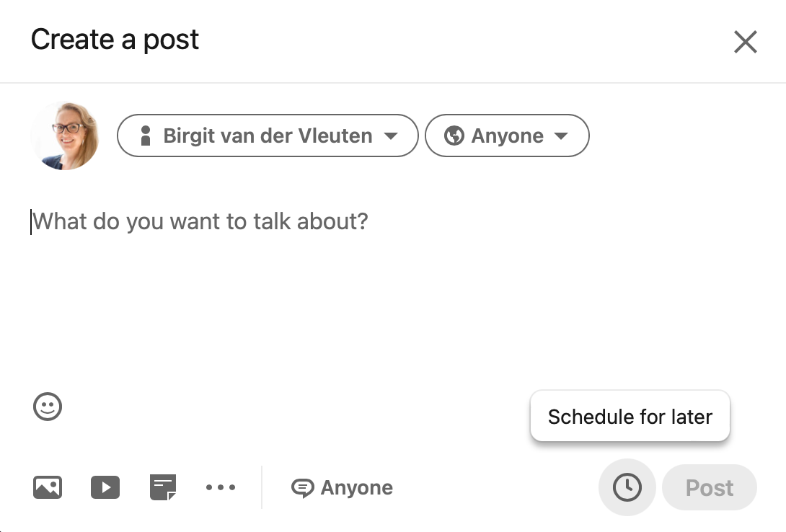
Task: Add a video with the play icon
Action: (x=105, y=487)
